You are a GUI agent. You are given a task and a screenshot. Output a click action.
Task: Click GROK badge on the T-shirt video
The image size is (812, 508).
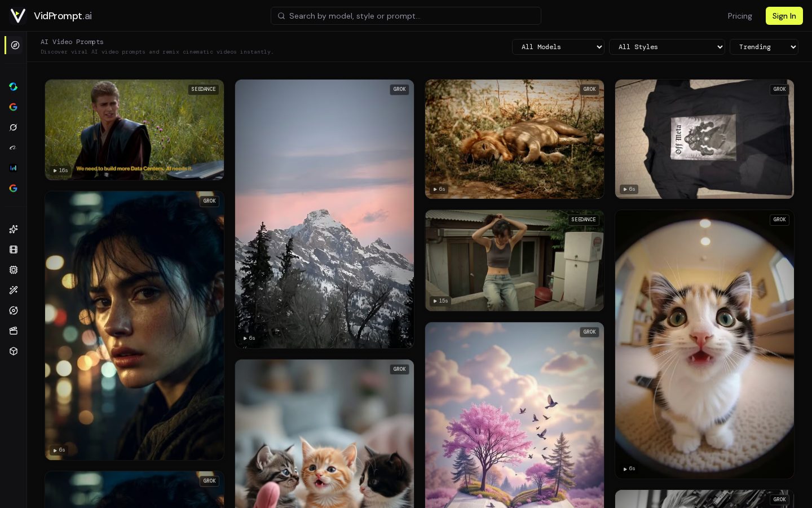(779, 89)
